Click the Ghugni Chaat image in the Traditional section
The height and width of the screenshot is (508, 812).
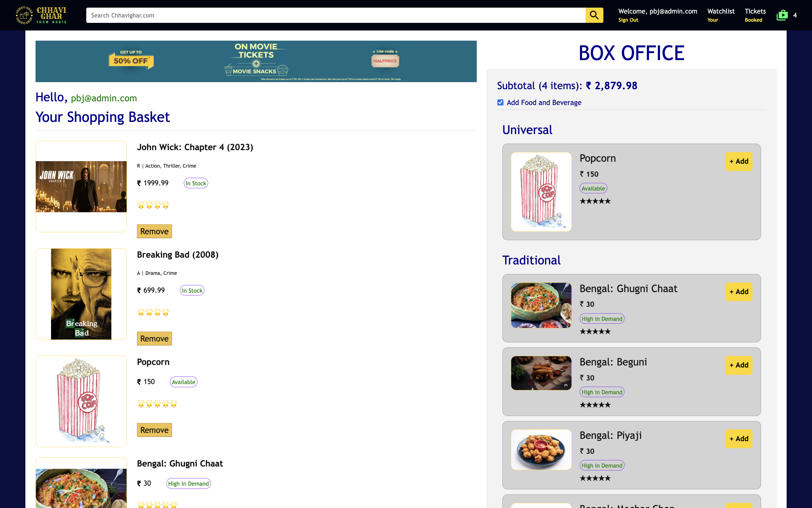[x=541, y=305]
